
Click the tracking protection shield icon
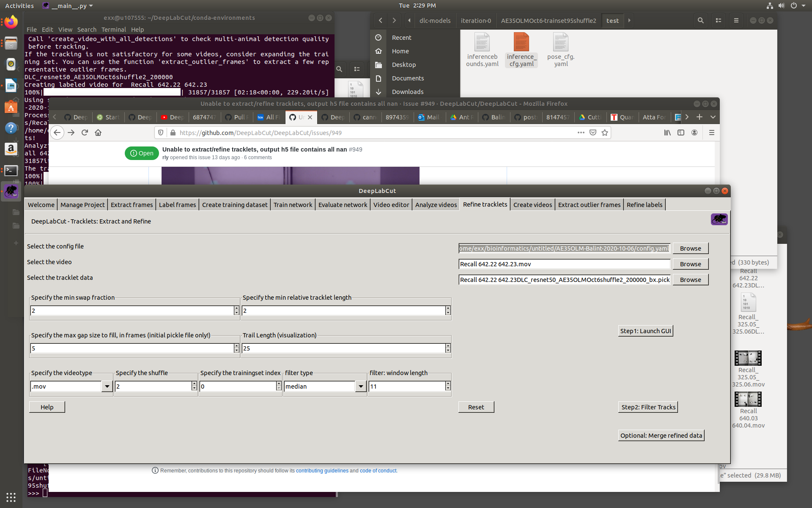[160, 133]
